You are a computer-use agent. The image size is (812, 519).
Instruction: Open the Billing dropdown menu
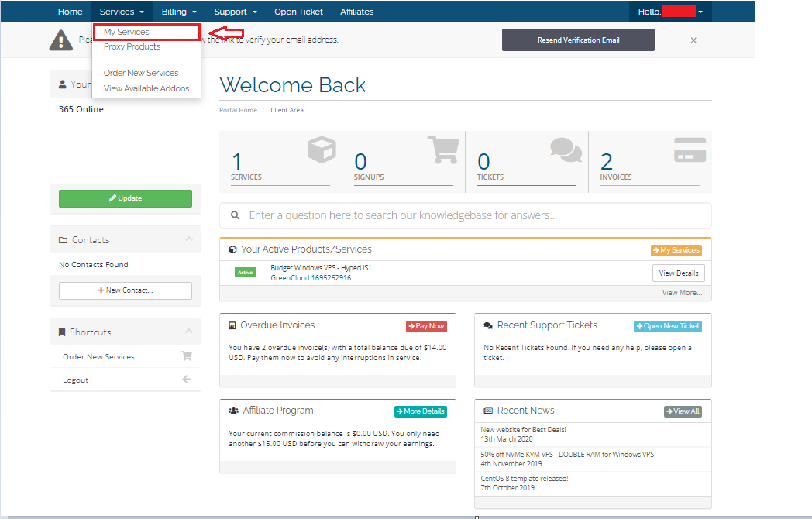coord(179,12)
